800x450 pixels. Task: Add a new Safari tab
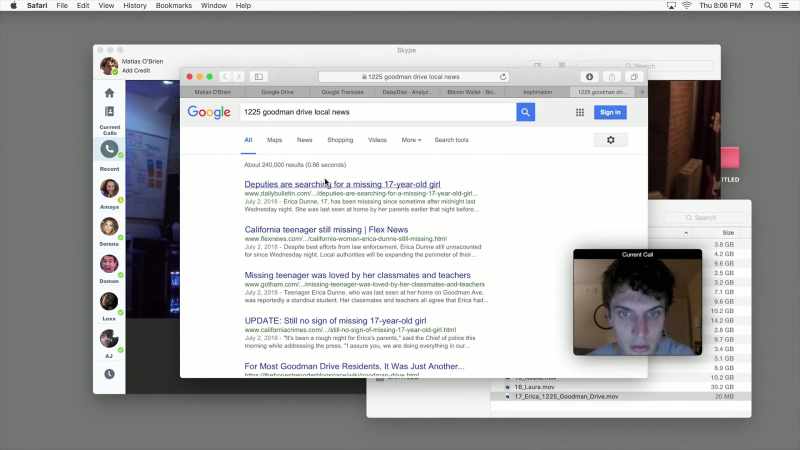pyautogui.click(x=642, y=92)
